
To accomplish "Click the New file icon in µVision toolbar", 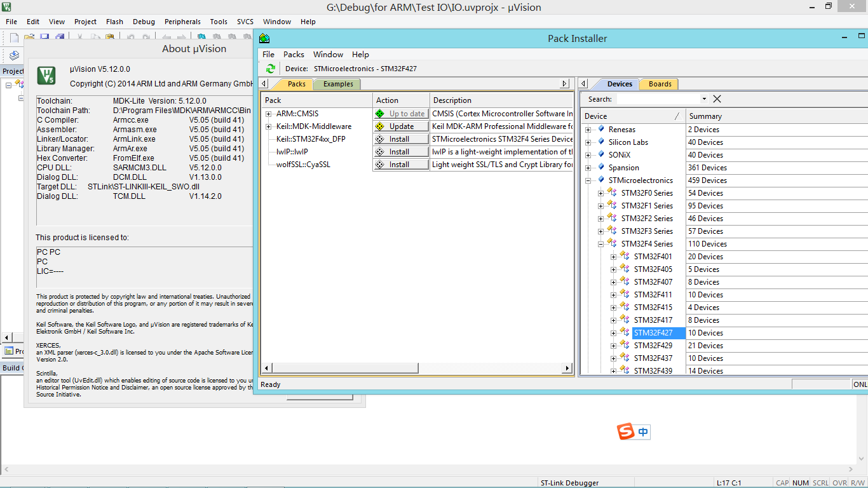I will (14, 38).
